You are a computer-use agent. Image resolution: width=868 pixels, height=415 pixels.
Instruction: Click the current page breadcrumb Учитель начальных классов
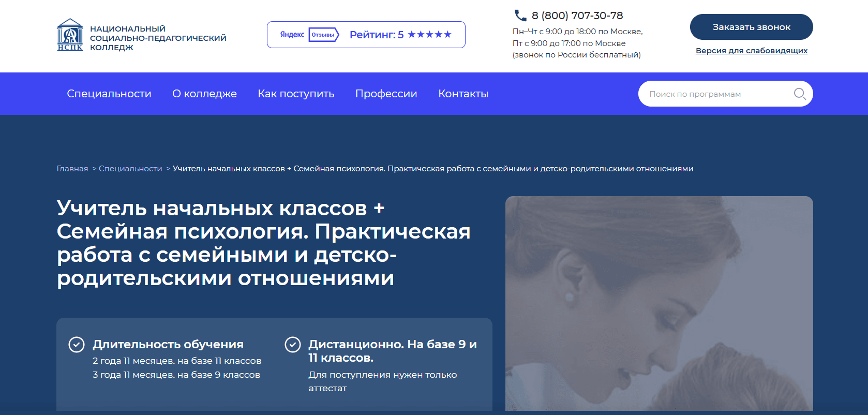(x=433, y=169)
